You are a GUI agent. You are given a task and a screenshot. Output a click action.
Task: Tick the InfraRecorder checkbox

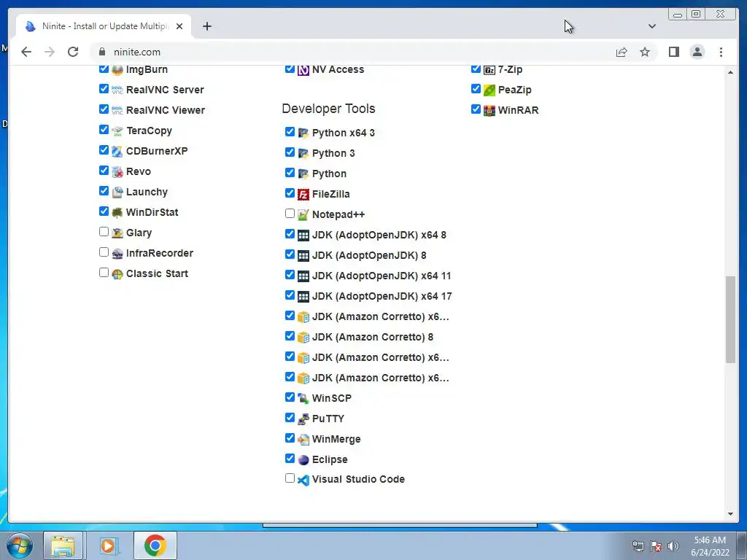coord(104,252)
